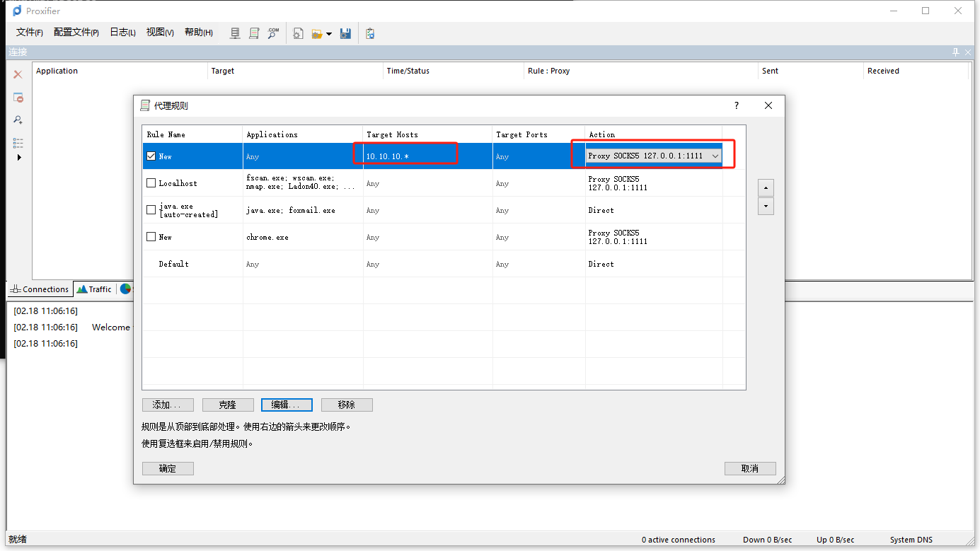The width and height of the screenshot is (980, 551).
Task: Switch to the Traffic tab
Action: click(94, 289)
